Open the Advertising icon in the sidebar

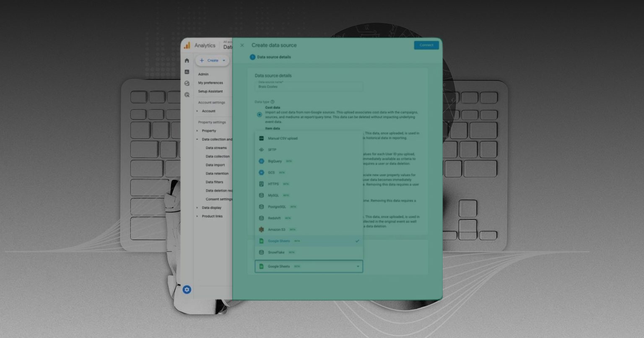187,95
